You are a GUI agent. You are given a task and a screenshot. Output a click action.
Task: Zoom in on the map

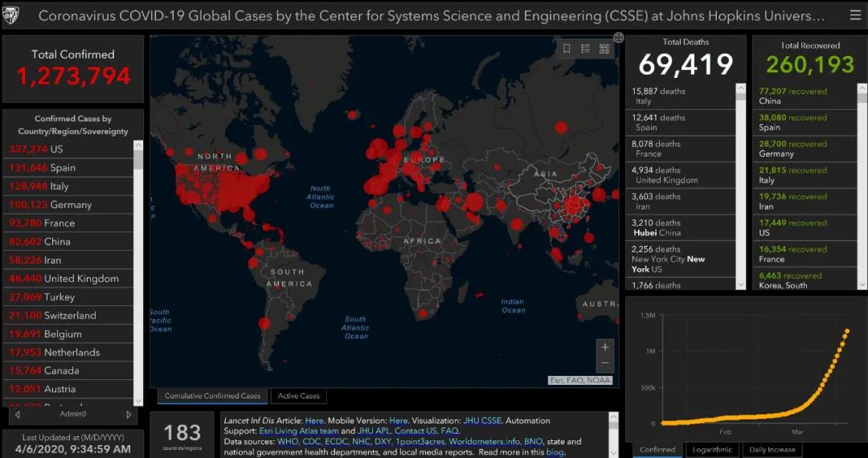tap(605, 347)
